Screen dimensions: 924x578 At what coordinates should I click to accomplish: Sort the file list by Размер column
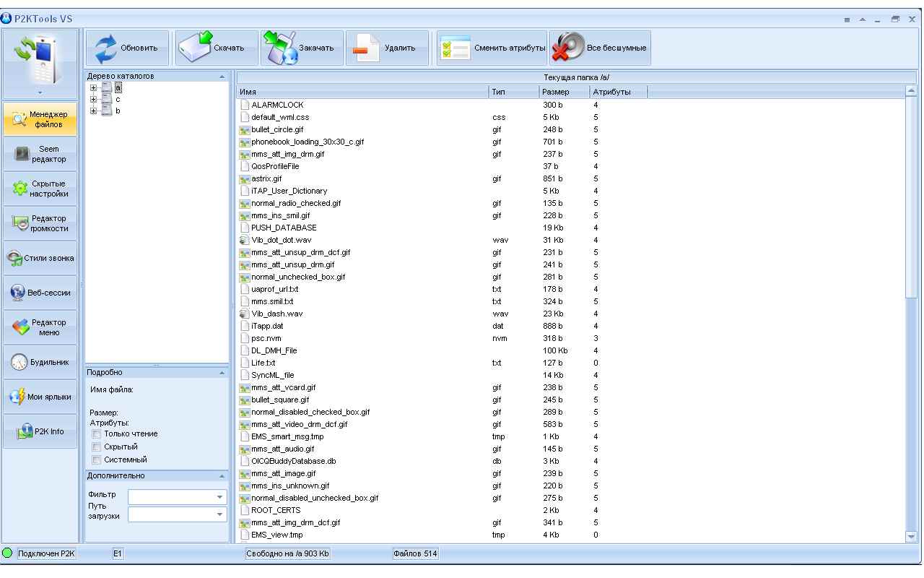coord(565,92)
